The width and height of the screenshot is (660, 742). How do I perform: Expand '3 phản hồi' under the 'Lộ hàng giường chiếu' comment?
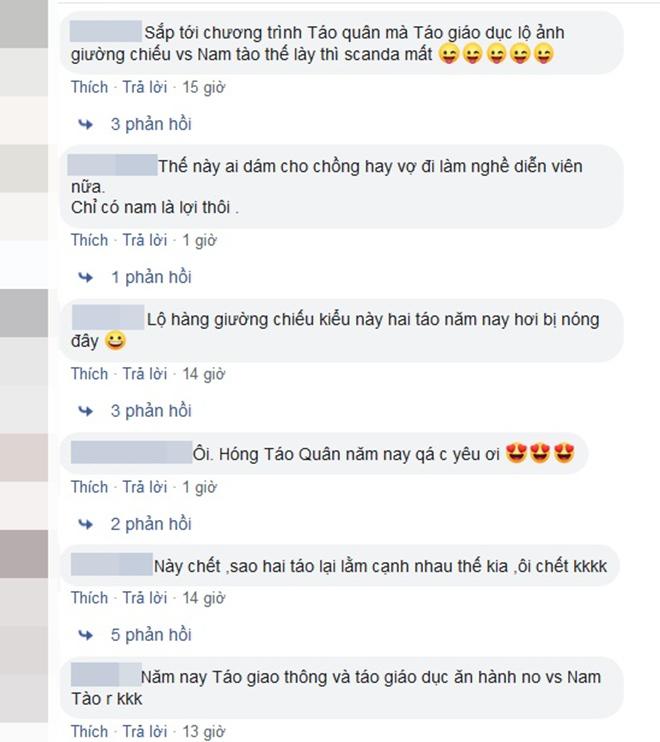pos(151,411)
